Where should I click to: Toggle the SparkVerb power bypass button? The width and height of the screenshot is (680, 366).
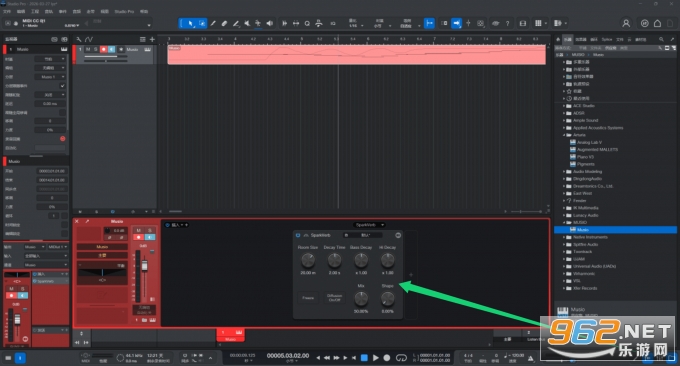[298, 235]
